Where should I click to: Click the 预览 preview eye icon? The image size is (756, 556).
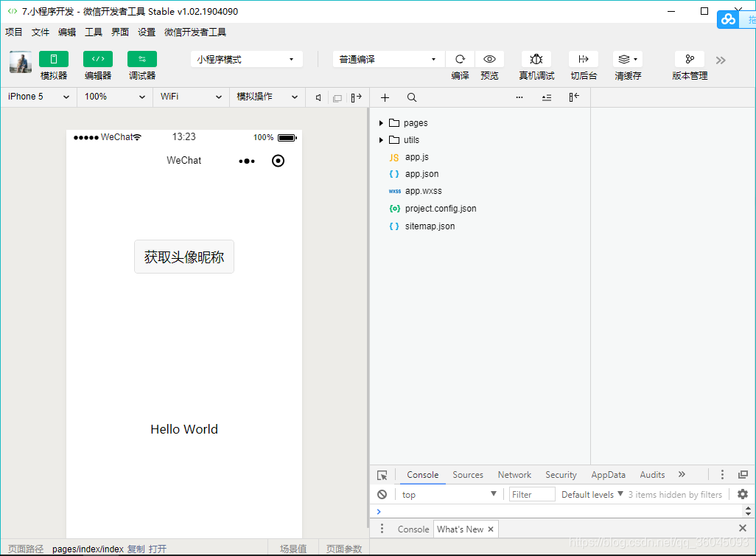pyautogui.click(x=489, y=60)
